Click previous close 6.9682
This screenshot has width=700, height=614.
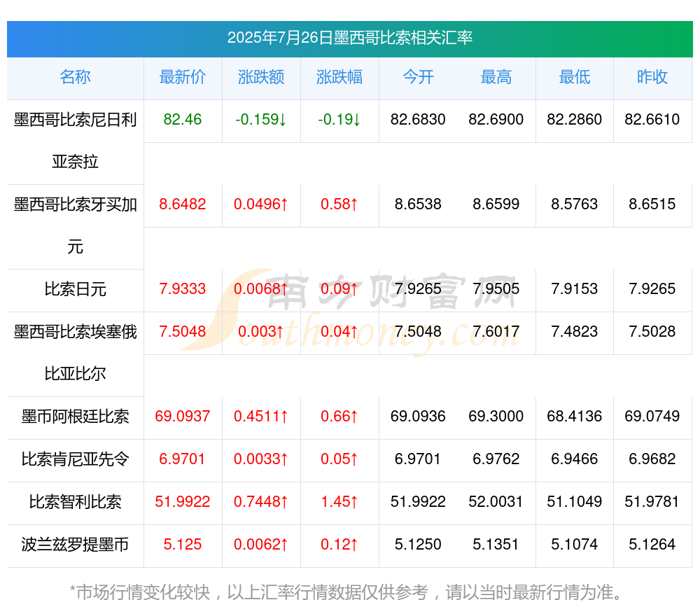[652, 459]
